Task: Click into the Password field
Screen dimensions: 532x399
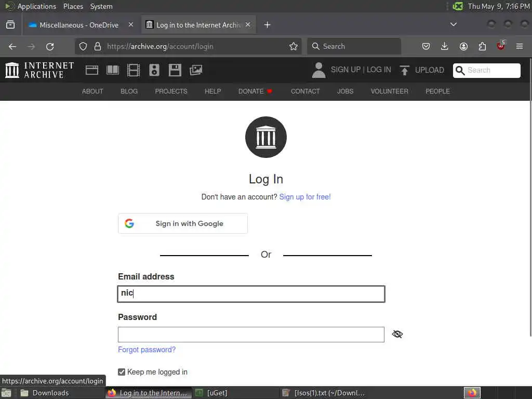Action: [251, 335]
